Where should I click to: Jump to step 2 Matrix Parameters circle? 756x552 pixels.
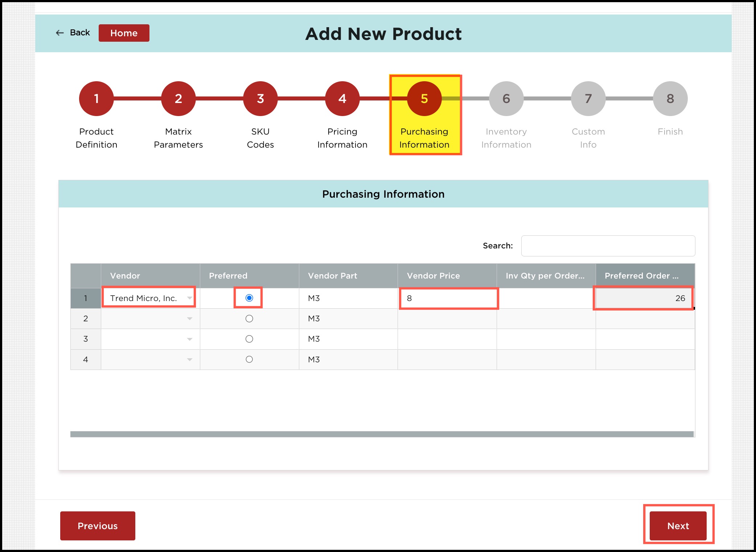(x=178, y=99)
